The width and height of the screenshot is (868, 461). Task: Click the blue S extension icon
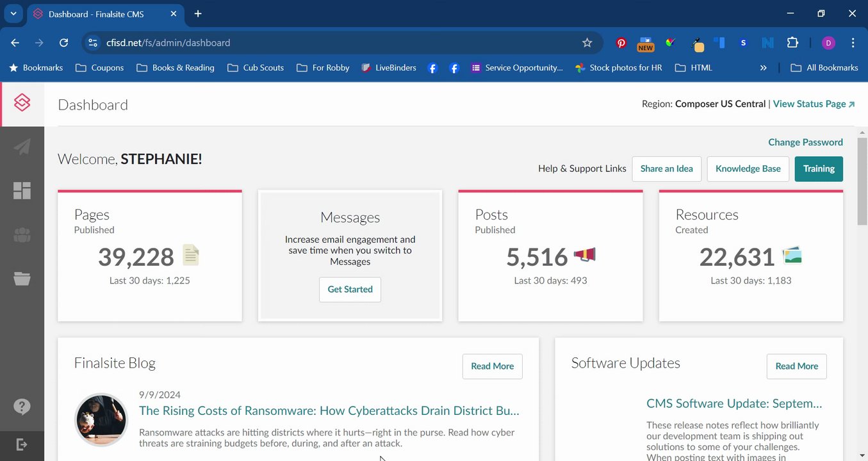point(743,43)
